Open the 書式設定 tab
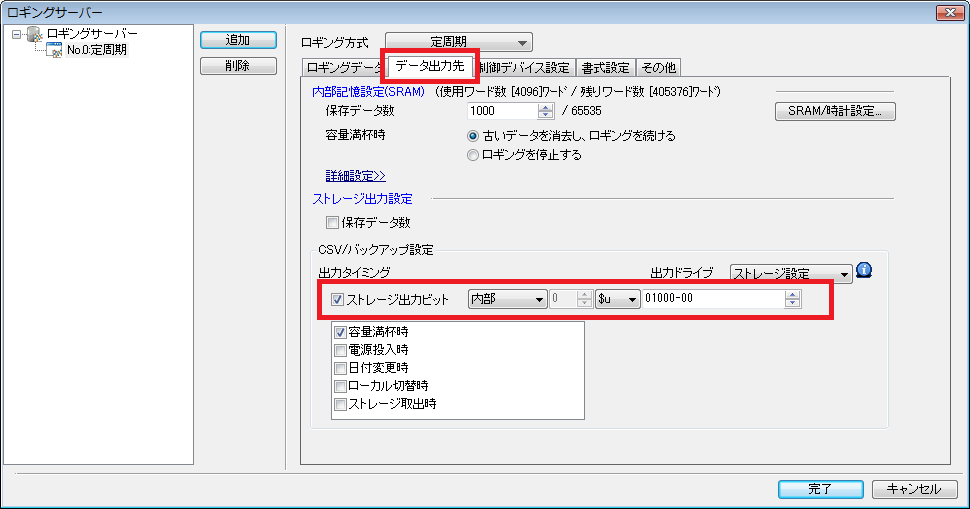Image resolution: width=970 pixels, height=509 pixels. [x=605, y=68]
